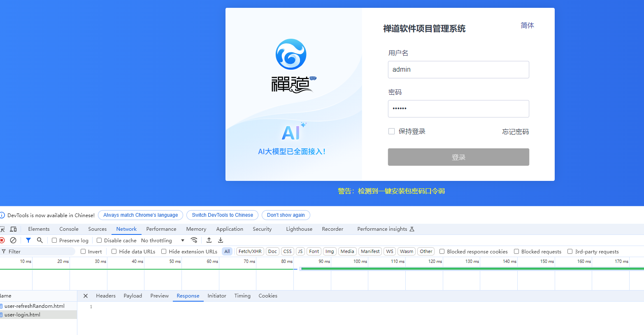
Task: Click Don't show again button
Action: [x=286, y=215]
